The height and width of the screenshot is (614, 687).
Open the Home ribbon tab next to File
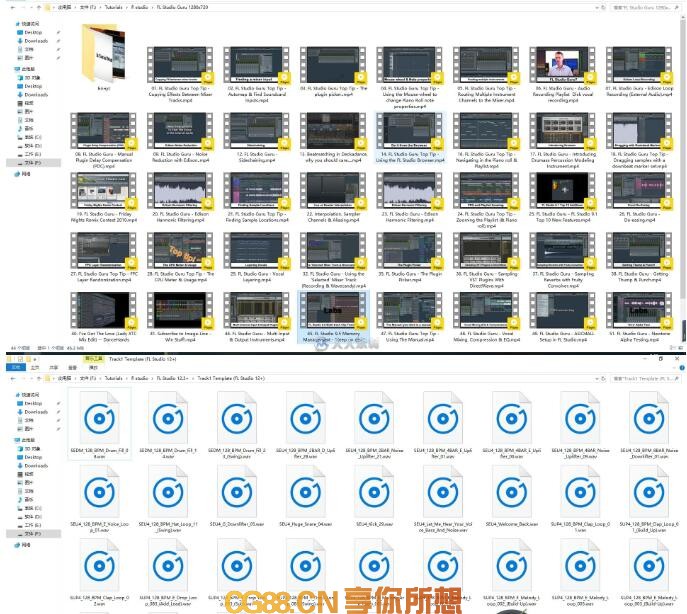[34, 368]
